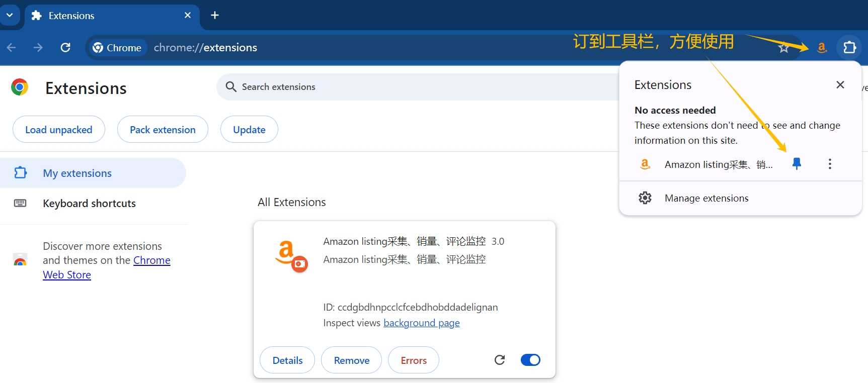Unpin Amazon extension with pin icon
The height and width of the screenshot is (383, 868).
coord(797,164)
